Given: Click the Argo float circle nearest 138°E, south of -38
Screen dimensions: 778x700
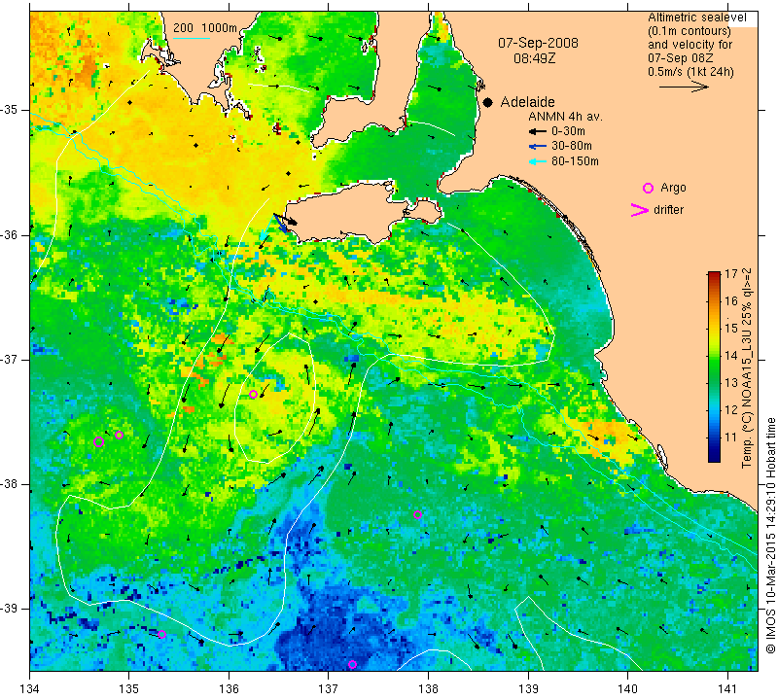Looking at the screenshot, I should pyautogui.click(x=418, y=514).
